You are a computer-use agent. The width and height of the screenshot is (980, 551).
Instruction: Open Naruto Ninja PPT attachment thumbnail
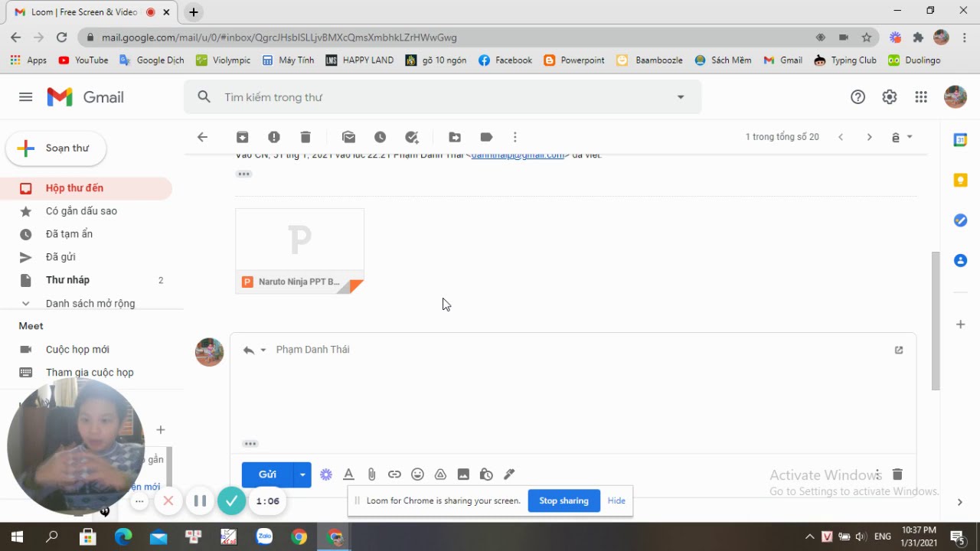click(299, 251)
